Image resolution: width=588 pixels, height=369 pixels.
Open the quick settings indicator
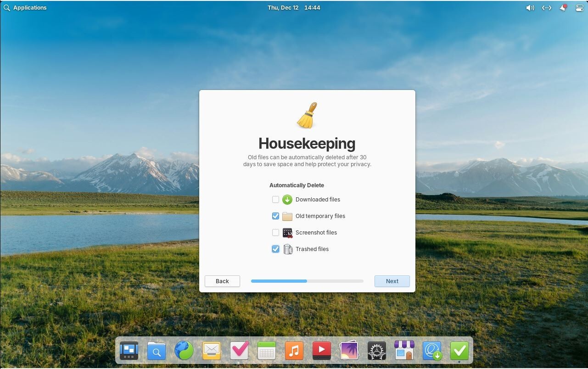579,8
